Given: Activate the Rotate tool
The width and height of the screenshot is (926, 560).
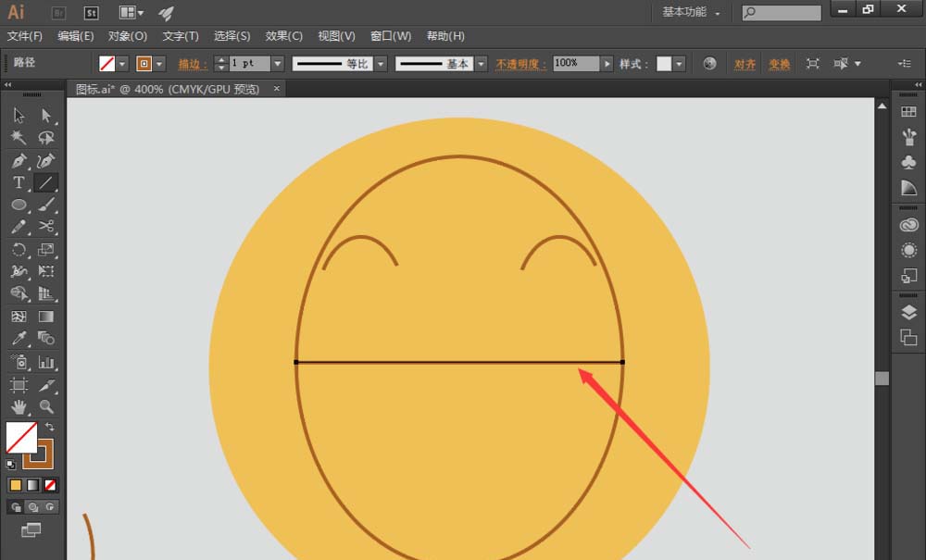Looking at the screenshot, I should [x=19, y=249].
